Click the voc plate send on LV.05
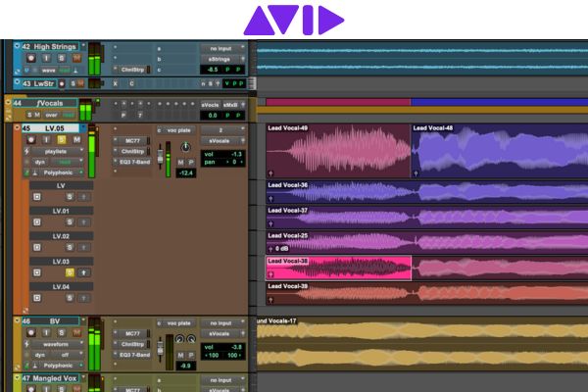 [177, 129]
